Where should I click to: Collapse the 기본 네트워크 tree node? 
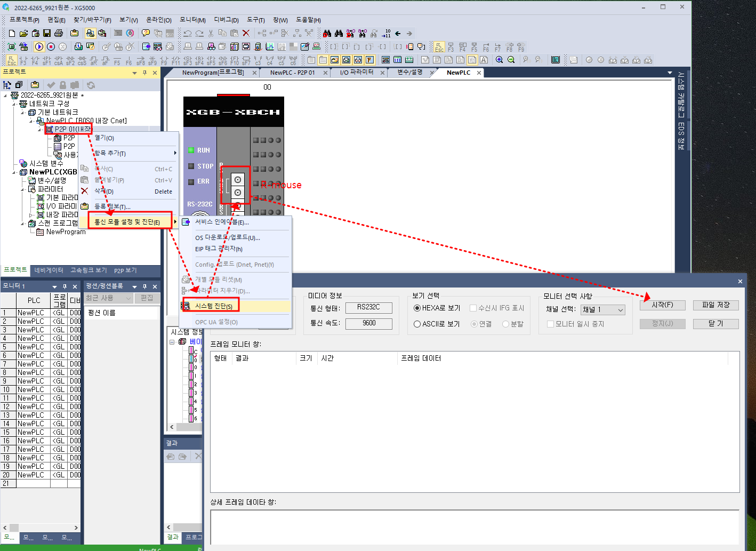click(x=23, y=112)
